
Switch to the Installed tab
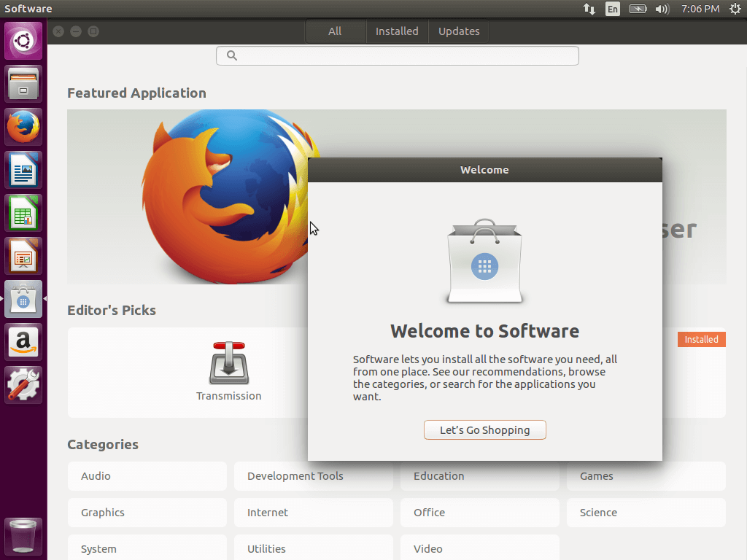(x=397, y=31)
